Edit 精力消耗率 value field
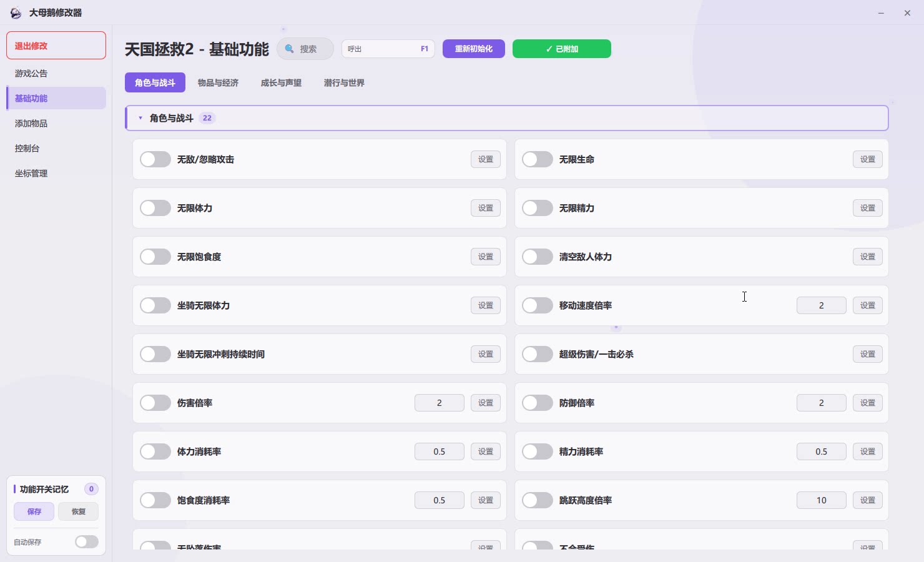924x562 pixels. coord(822,451)
